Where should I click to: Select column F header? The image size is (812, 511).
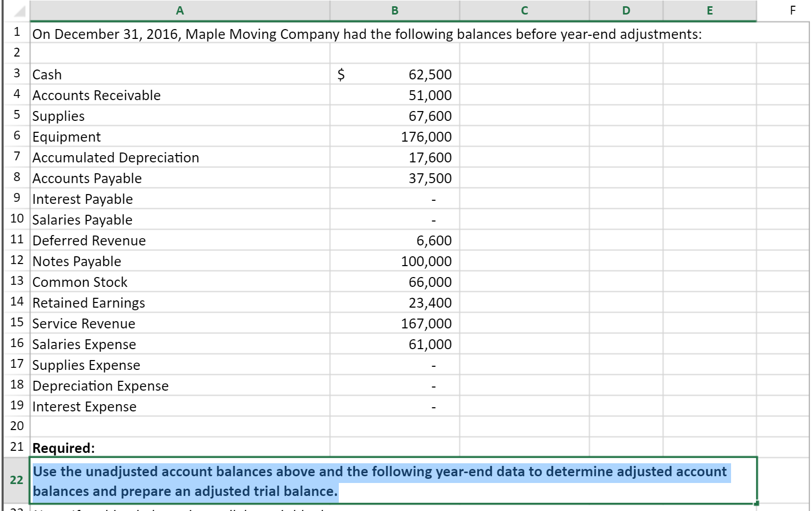792,10
